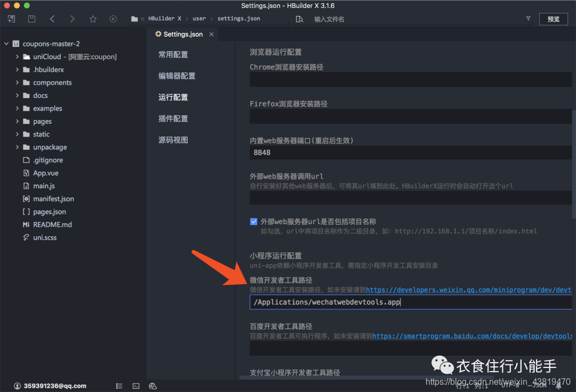Open the developers.weixin.qq.com devtools link
Image resolution: width=576 pixels, height=392 pixels.
click(x=469, y=290)
